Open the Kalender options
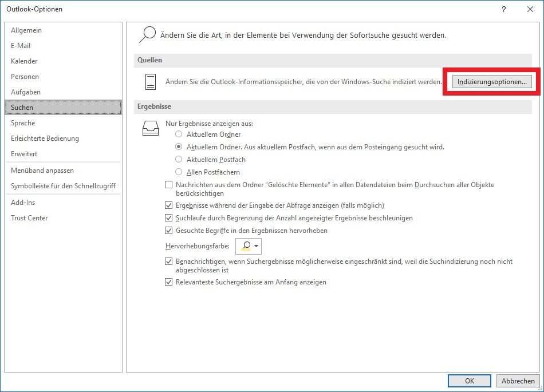Image resolution: width=544 pixels, height=392 pixels. coord(63,61)
